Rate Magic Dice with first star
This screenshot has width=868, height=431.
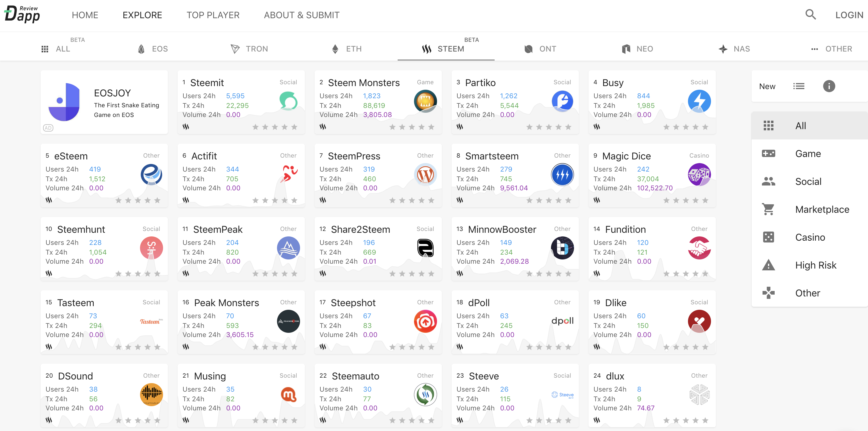point(666,201)
